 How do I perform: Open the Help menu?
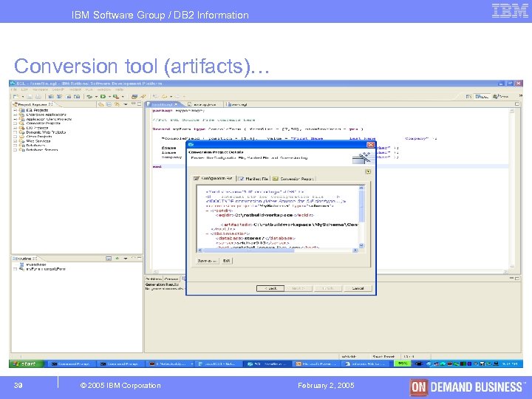click(119, 89)
